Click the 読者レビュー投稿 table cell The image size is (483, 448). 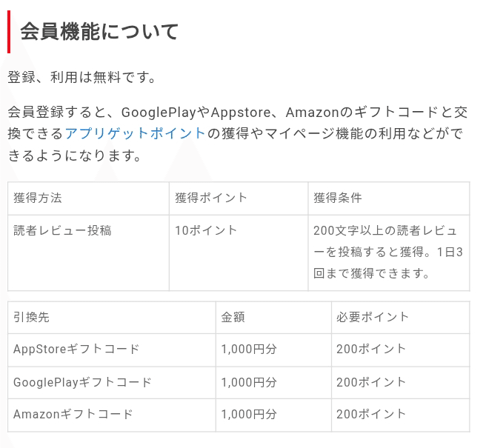tap(62, 230)
